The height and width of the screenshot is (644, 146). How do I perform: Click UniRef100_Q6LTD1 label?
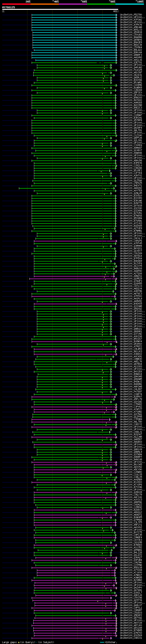point(131,130)
